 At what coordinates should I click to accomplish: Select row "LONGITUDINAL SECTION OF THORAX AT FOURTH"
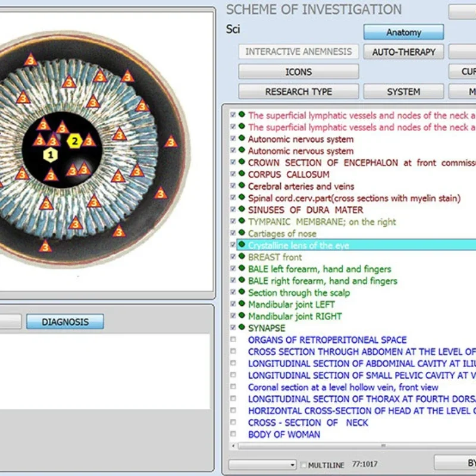coord(362,399)
